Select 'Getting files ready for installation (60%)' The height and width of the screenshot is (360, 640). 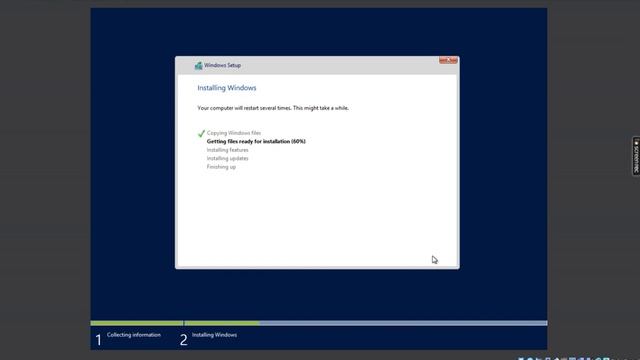click(256, 141)
